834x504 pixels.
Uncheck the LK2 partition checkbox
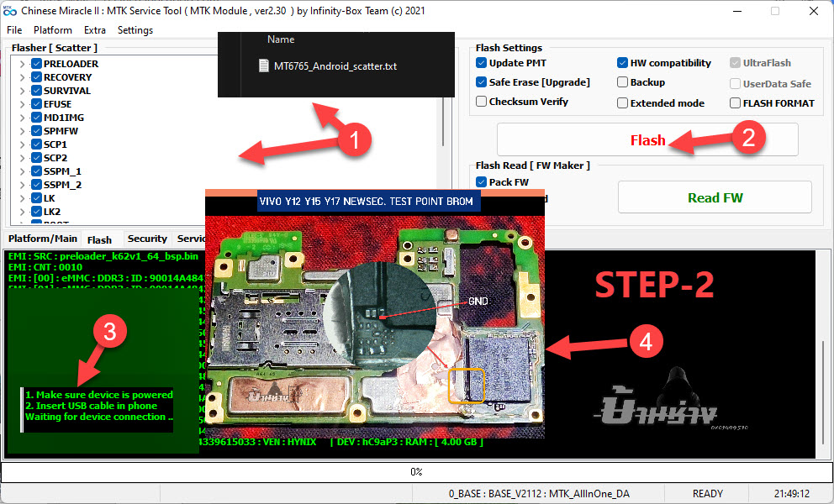37,212
